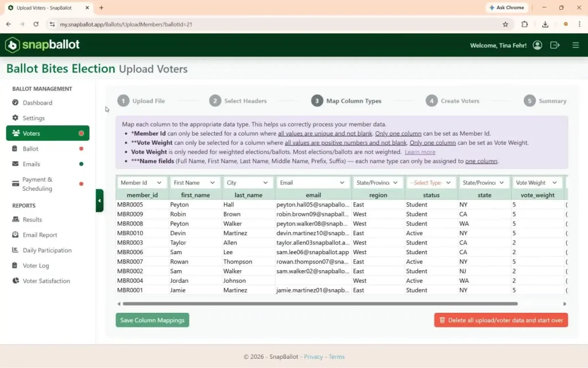Open the Member Id column type dropdown
The width and height of the screenshot is (588, 368).
click(141, 183)
